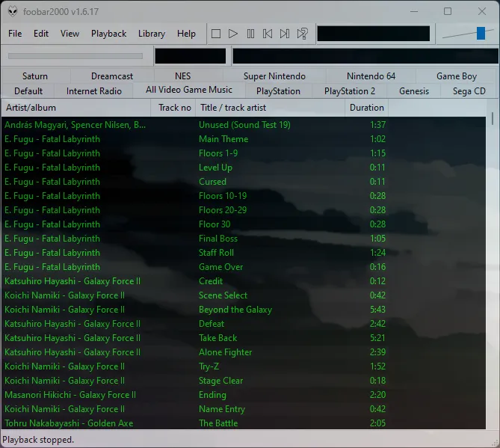Switch to the Nintendo 64 tab
The width and height of the screenshot is (500, 448).
[371, 76]
